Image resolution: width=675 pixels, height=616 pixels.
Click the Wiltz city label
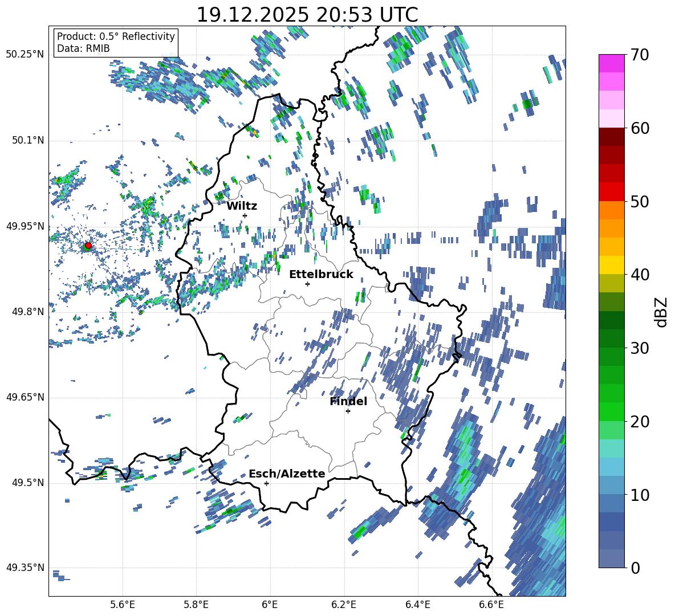[242, 206]
